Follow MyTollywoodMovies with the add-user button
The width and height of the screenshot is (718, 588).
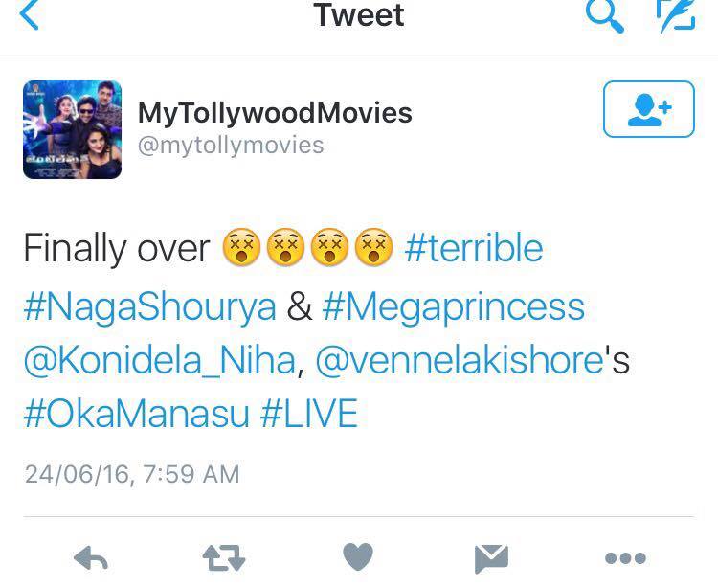(x=649, y=109)
